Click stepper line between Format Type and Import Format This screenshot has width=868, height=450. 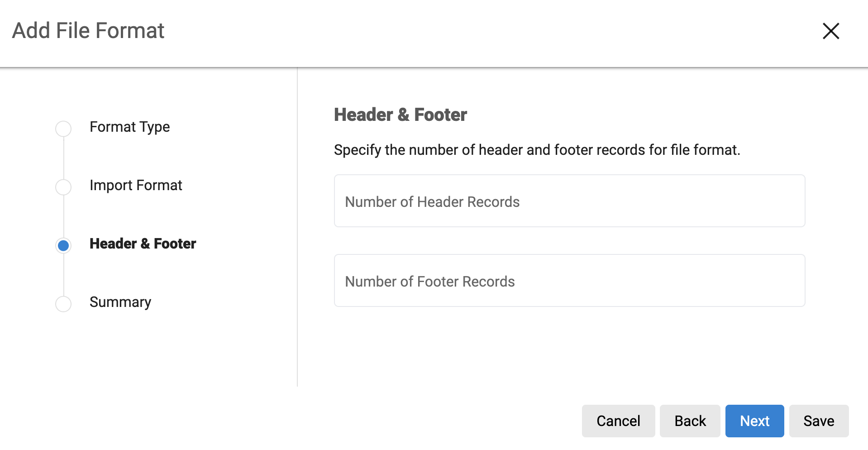tap(64, 158)
